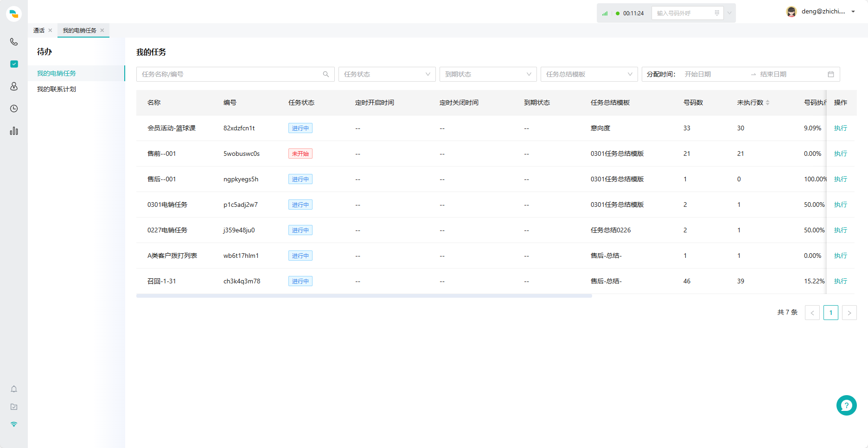
Task: Click the template cell 任务总结0226
Action: click(611, 230)
